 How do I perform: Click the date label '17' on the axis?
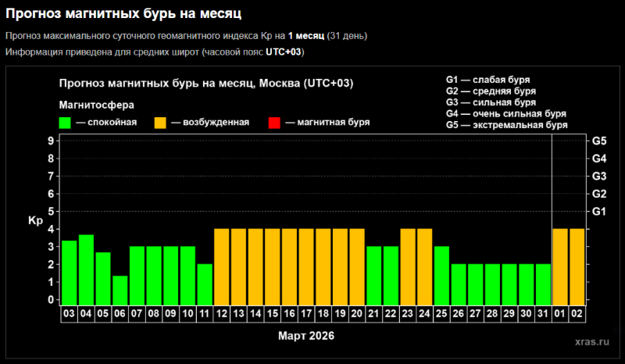click(x=306, y=314)
